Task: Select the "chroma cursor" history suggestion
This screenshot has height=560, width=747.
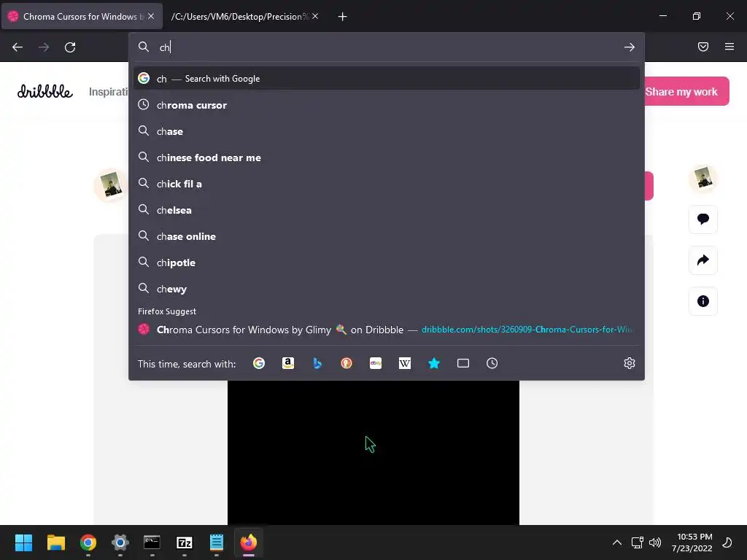Action: (x=387, y=105)
